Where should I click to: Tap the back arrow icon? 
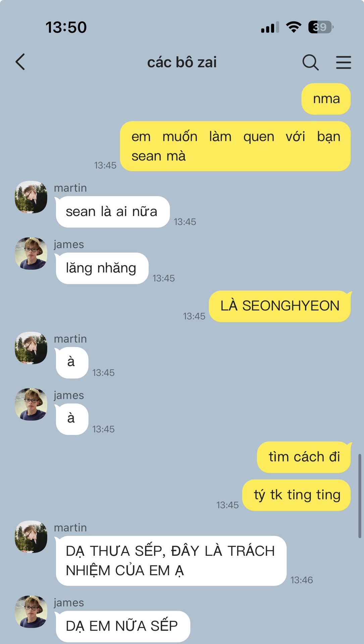click(20, 62)
